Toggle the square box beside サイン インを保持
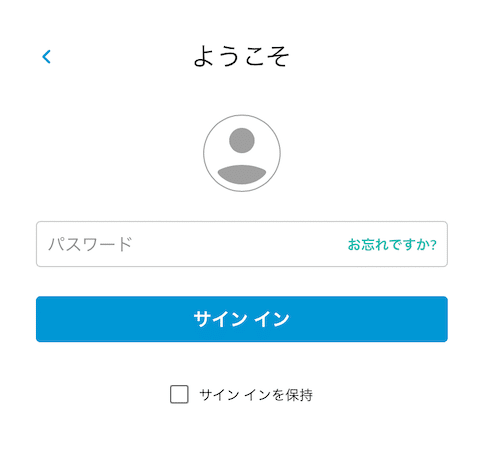 pos(179,394)
